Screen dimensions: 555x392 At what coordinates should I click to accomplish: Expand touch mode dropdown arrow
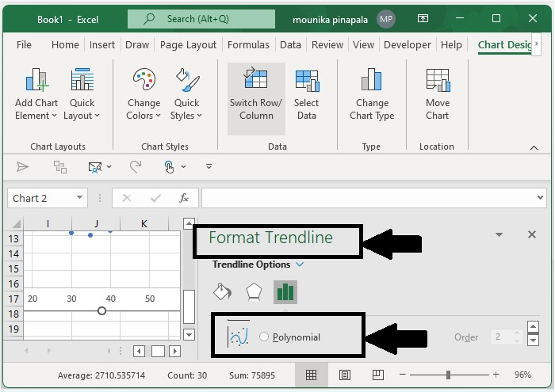click(x=183, y=166)
